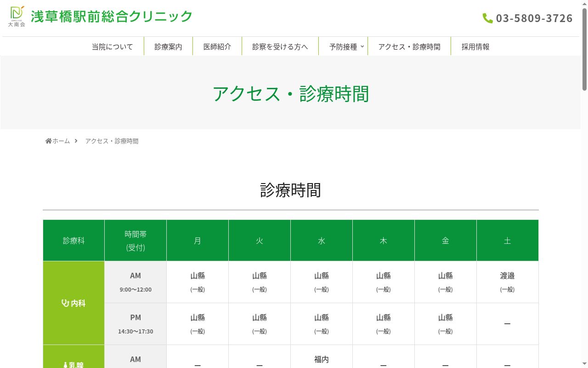
Task: Click the home icon in breadcrumb
Action: click(48, 141)
